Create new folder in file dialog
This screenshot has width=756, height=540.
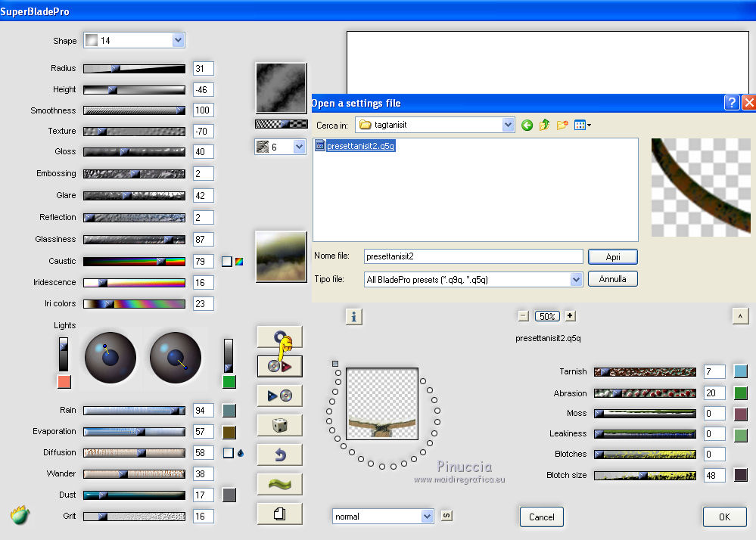562,125
